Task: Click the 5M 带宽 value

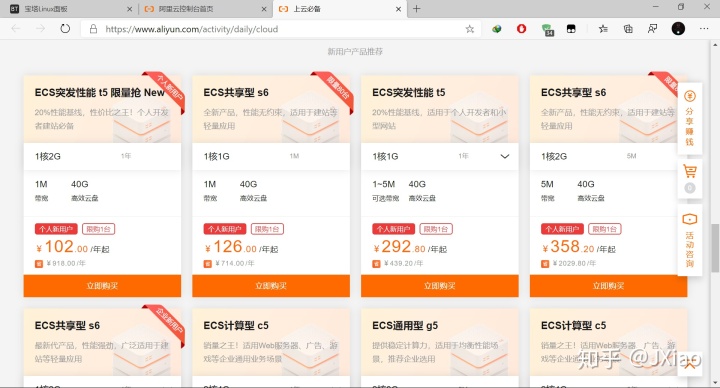Action: pyautogui.click(x=547, y=184)
